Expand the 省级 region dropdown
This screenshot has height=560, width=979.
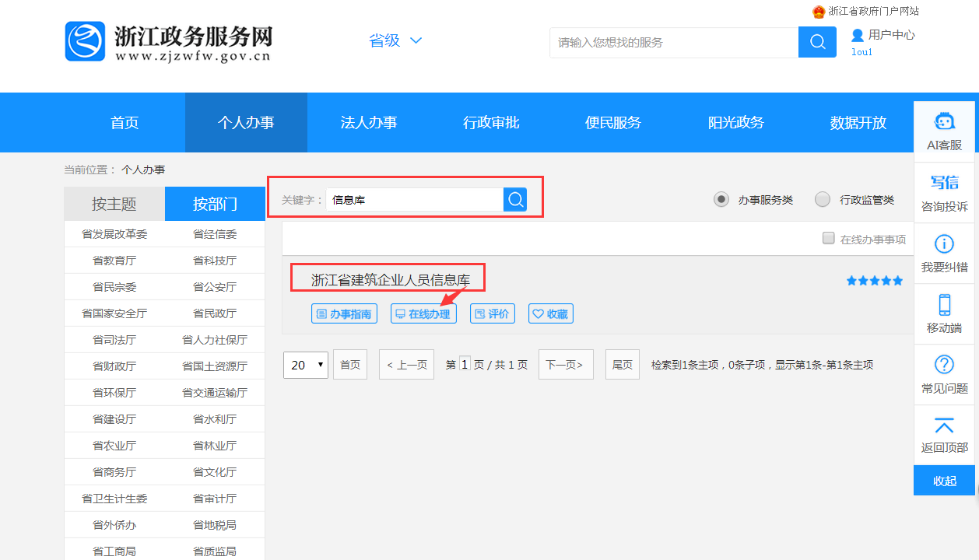(x=395, y=40)
